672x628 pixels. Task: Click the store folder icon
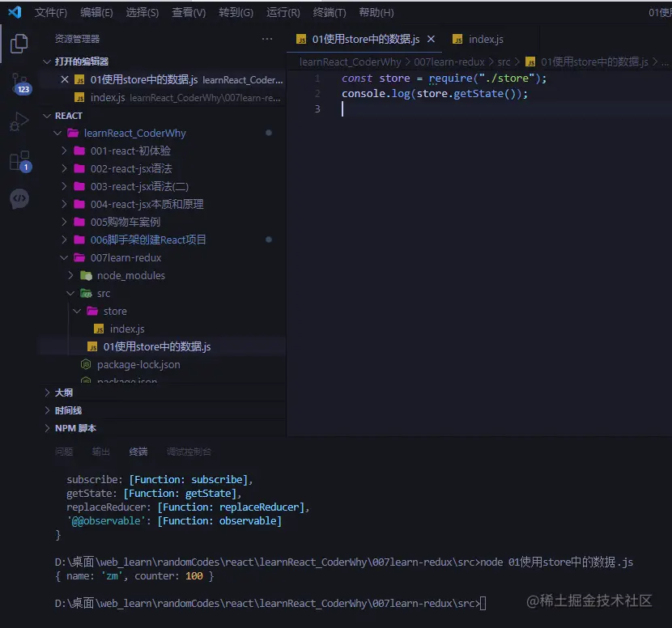(x=92, y=311)
